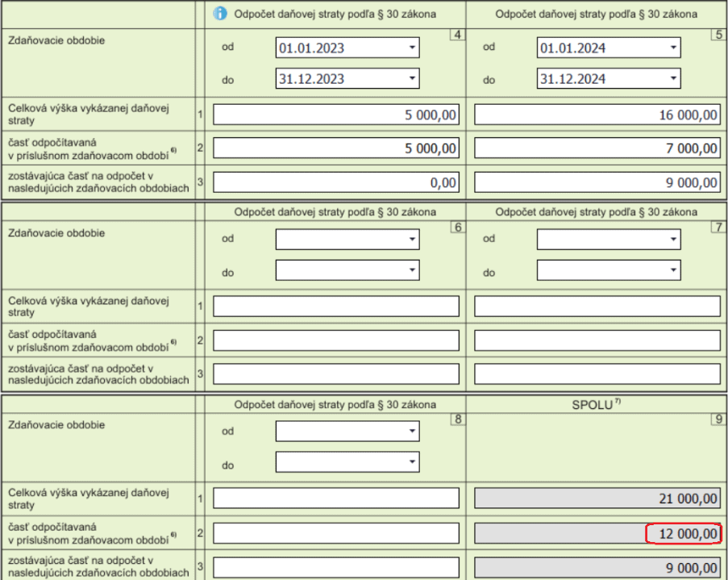Open the 'do' date dropdown showing 31.12.2023

pos(347,78)
